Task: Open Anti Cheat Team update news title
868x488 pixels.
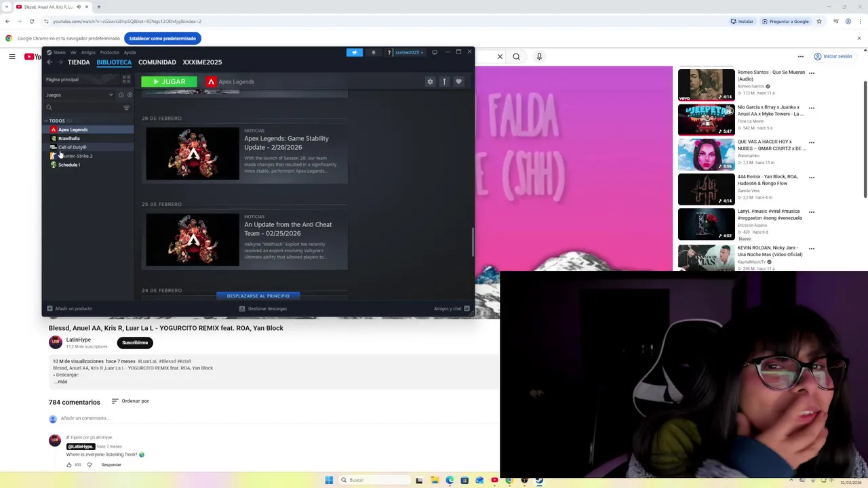Action: pyautogui.click(x=288, y=229)
